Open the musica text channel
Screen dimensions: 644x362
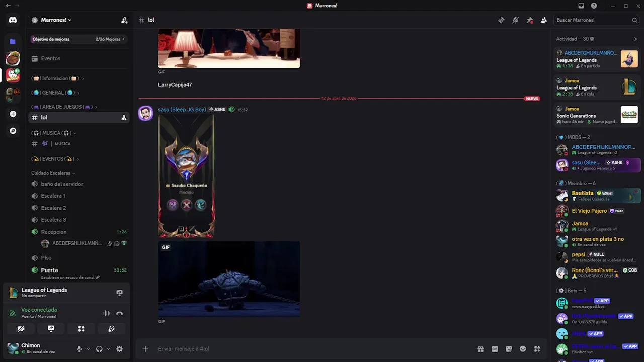pyautogui.click(x=78, y=143)
